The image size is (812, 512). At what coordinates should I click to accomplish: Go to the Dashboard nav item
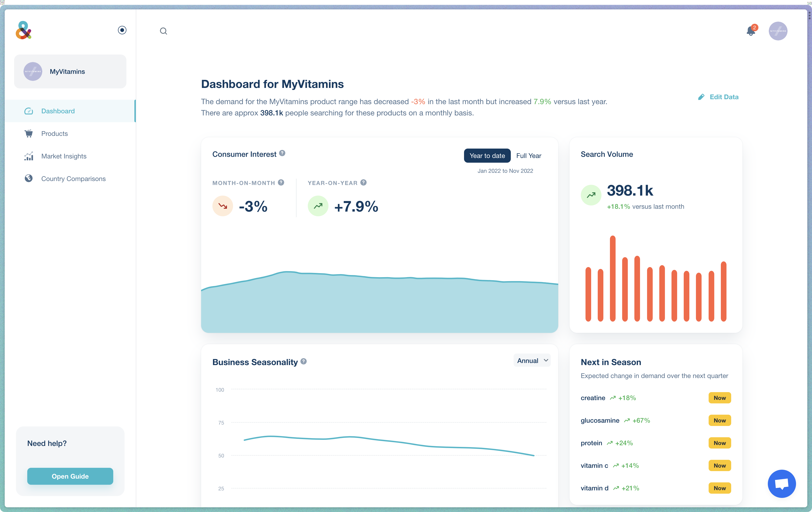pos(58,111)
